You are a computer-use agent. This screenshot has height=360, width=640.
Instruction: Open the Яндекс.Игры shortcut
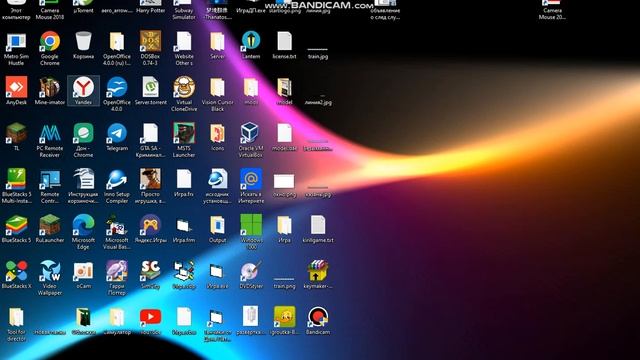[150, 229]
